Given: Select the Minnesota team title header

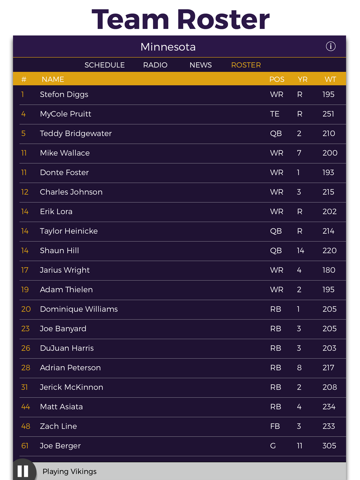Looking at the screenshot, I should 168,47.
